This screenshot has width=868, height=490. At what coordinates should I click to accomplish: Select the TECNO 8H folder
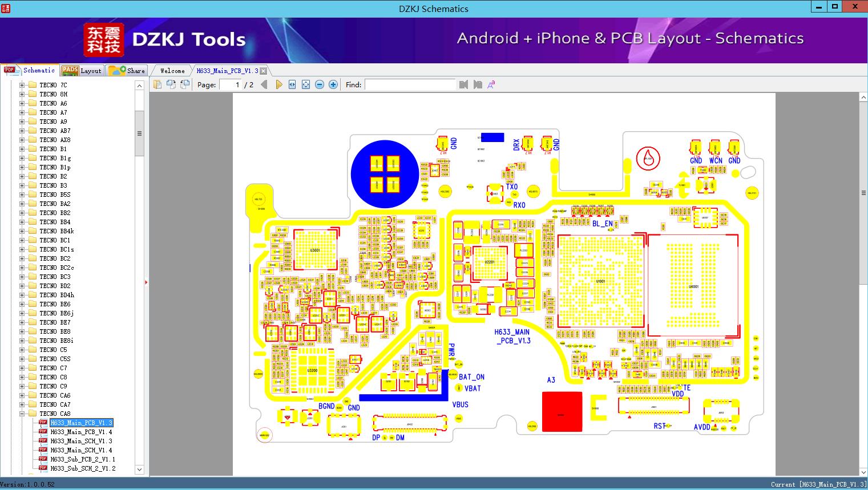(54, 94)
